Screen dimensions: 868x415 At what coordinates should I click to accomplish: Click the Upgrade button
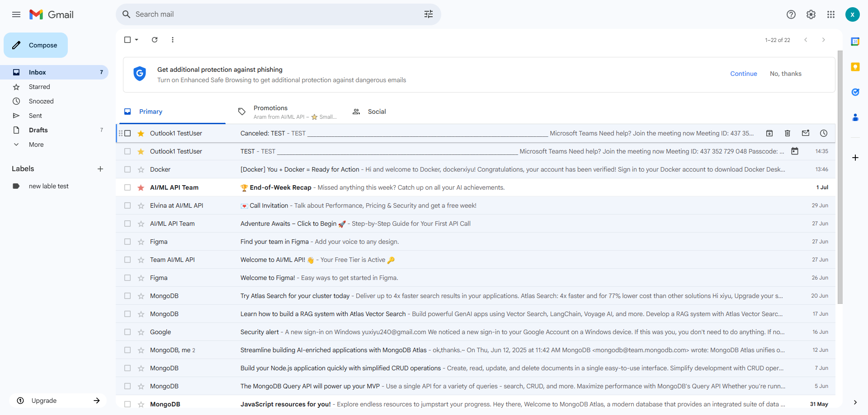coord(58,401)
